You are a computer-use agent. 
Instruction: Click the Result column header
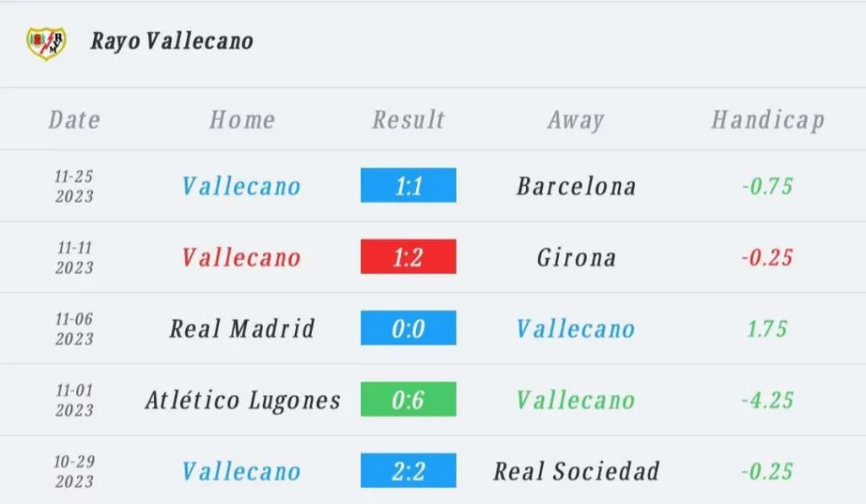[408, 120]
